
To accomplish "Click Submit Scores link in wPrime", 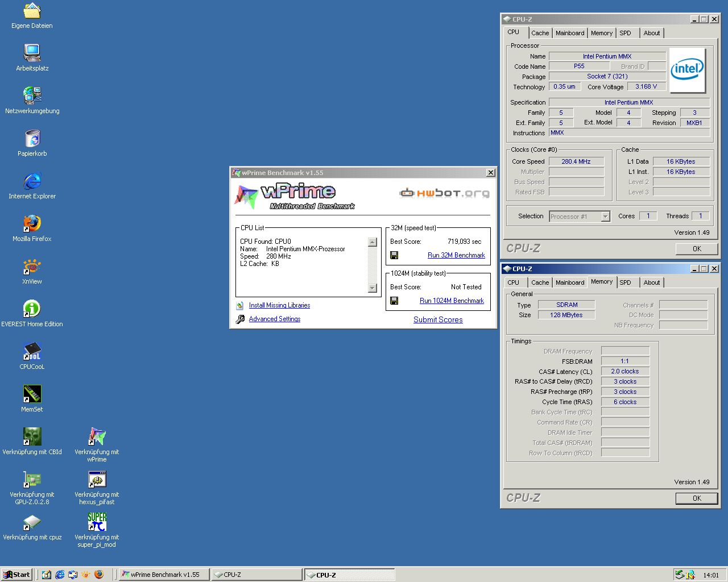I will tap(438, 319).
